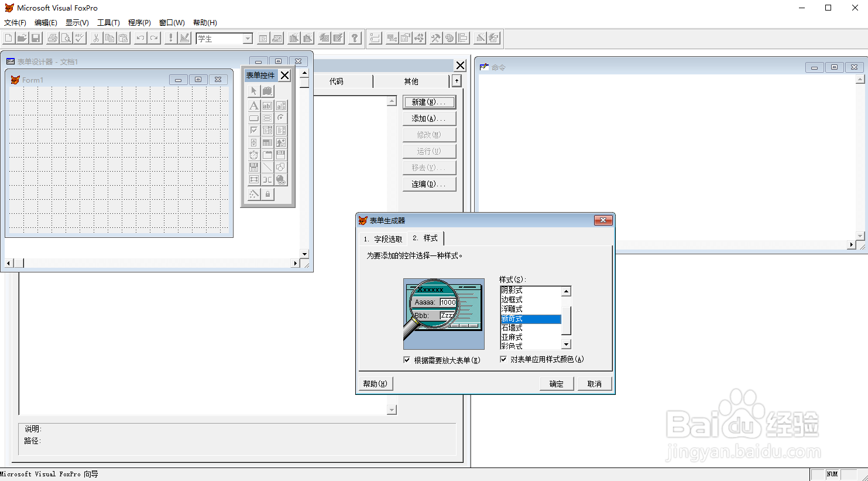Select the Label (A) control tool
The width and height of the screenshot is (868, 481).
[253, 105]
